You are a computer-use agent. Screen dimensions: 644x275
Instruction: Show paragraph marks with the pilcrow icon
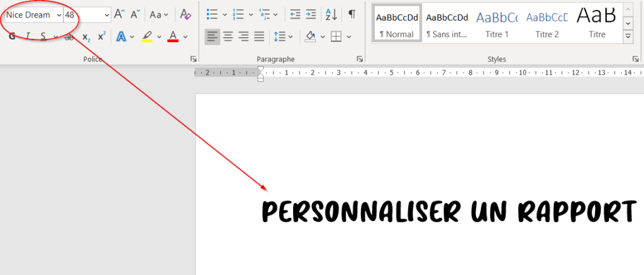click(352, 14)
